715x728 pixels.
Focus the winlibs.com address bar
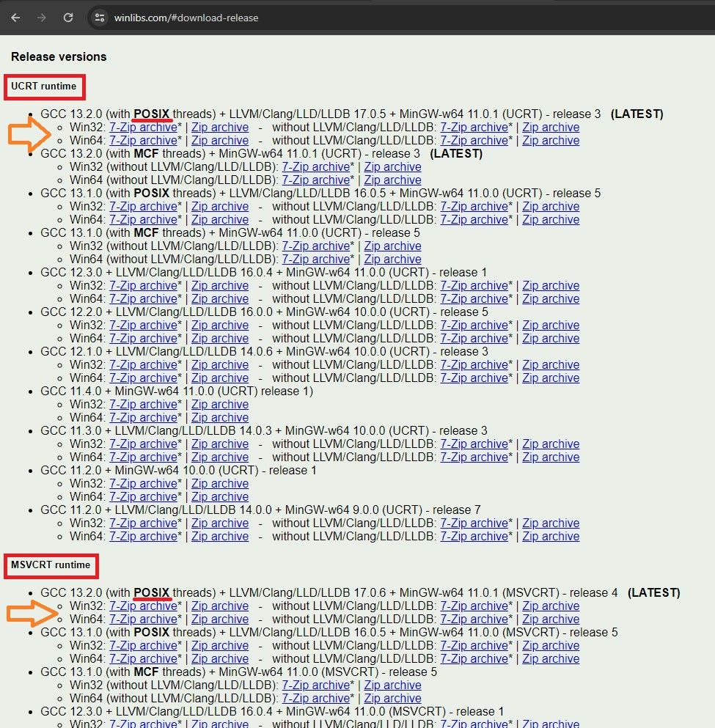(x=186, y=18)
